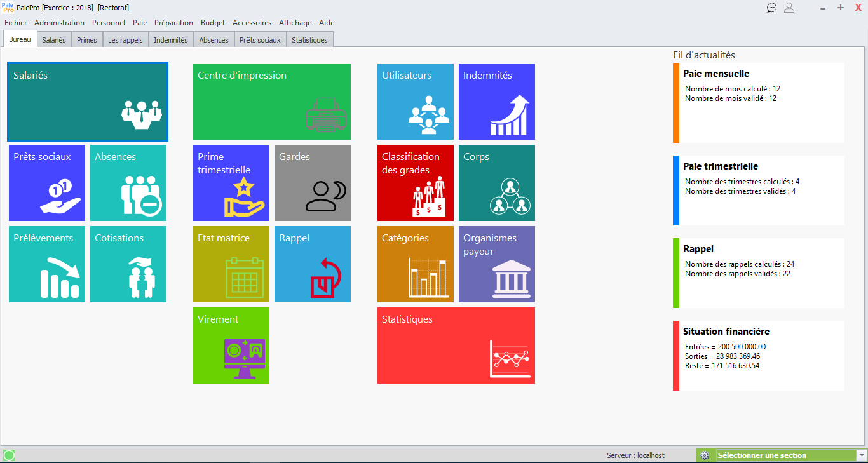Screen dimensions: 868x463
Task: Click the Situation financière news card
Action: point(759,355)
